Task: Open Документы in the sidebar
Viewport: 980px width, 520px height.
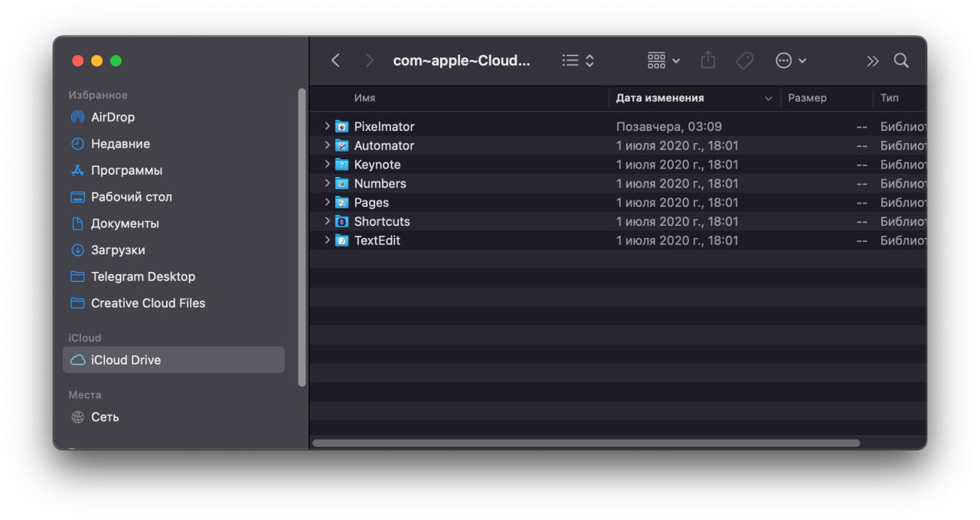Action: (x=125, y=224)
